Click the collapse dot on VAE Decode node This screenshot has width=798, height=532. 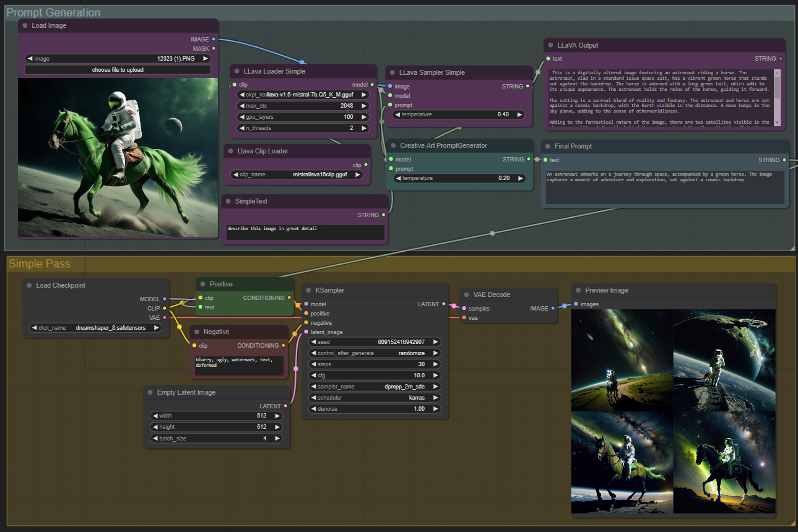465,294
